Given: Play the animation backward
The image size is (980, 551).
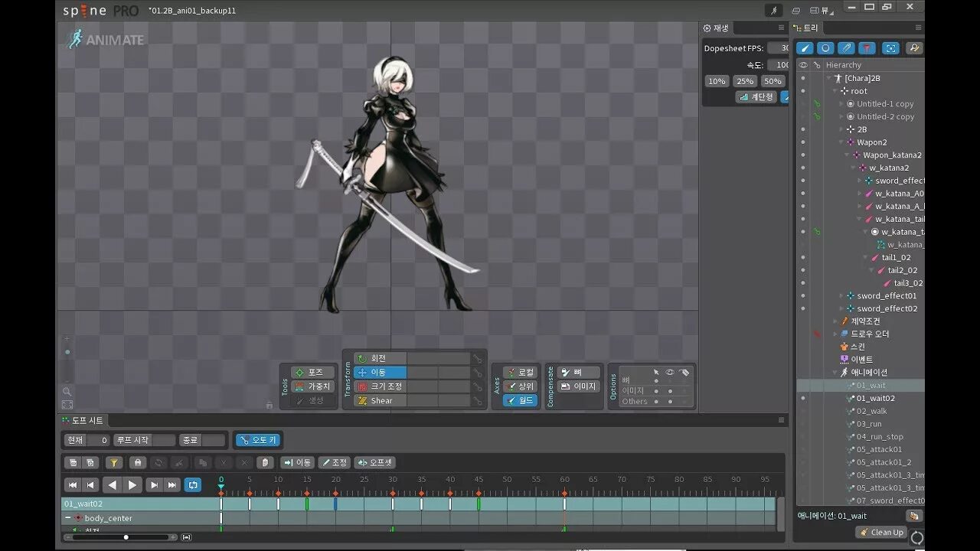Looking at the screenshot, I should click(x=113, y=484).
